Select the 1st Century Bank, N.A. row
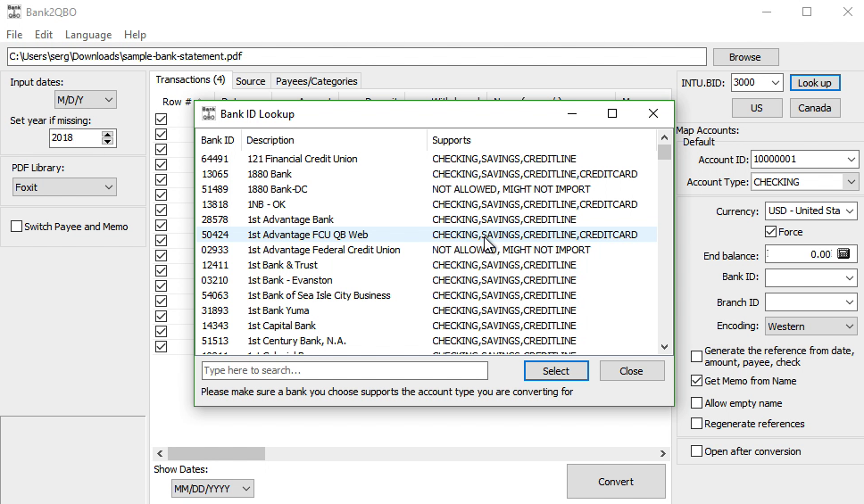 426,341
